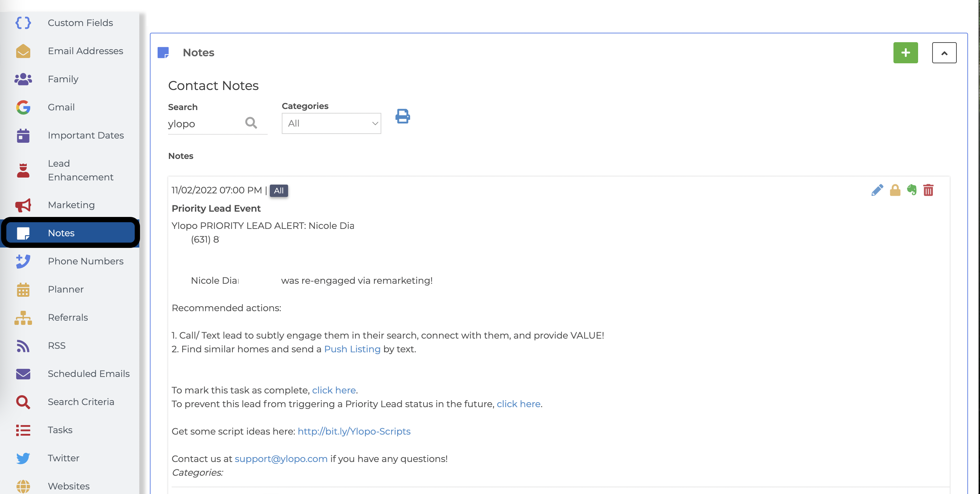Add a note with green plus button
This screenshot has width=980, height=494.
pos(905,52)
